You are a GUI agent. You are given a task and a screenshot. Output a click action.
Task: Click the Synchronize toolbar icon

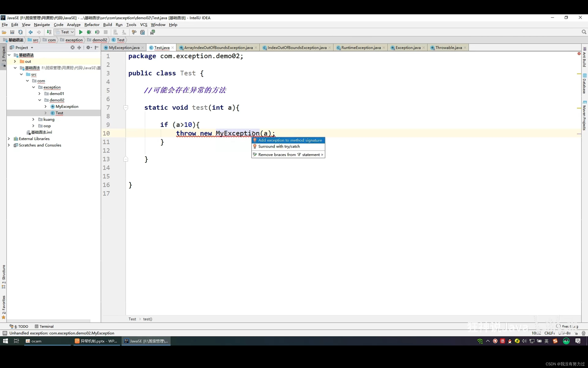tap(20, 32)
